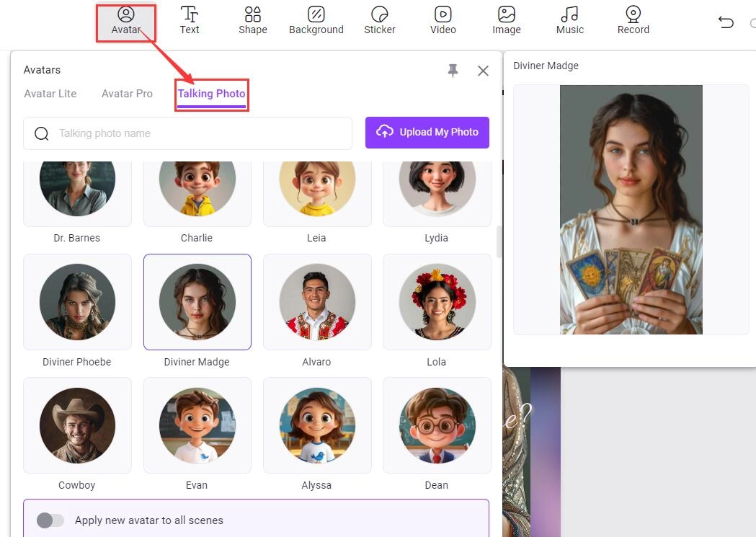Screen dimensions: 756x537
Task: Switch to the Avatar Pro tab
Action: (x=127, y=94)
